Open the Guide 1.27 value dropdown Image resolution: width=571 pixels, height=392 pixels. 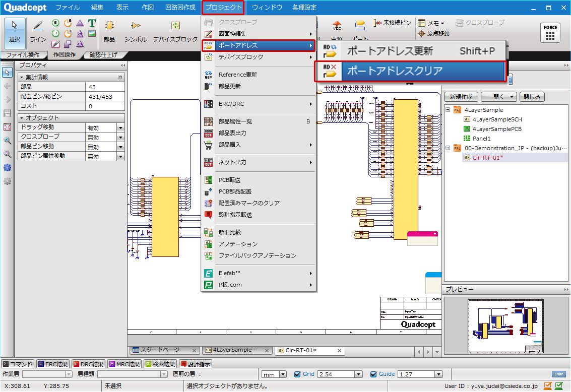point(439,374)
